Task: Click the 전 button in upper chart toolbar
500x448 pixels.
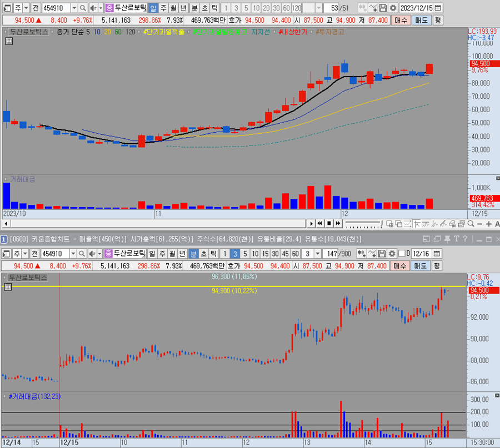Action: click(36, 8)
